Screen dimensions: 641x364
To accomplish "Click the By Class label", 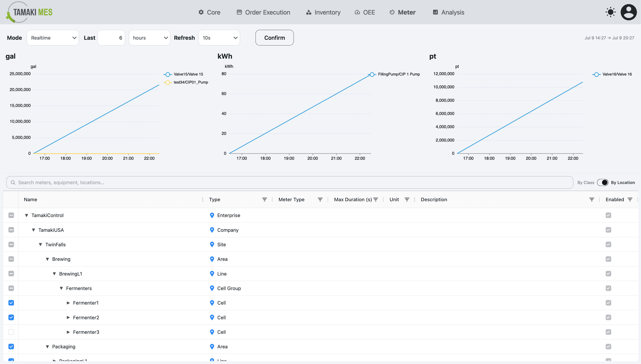I will 586,182.
